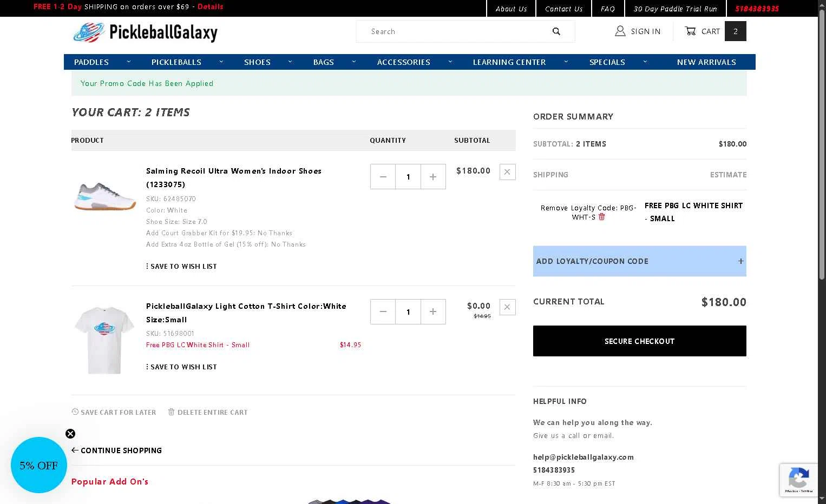The image size is (826, 504).
Task: Click help@pickleballgalaxy.com email
Action: click(584, 457)
